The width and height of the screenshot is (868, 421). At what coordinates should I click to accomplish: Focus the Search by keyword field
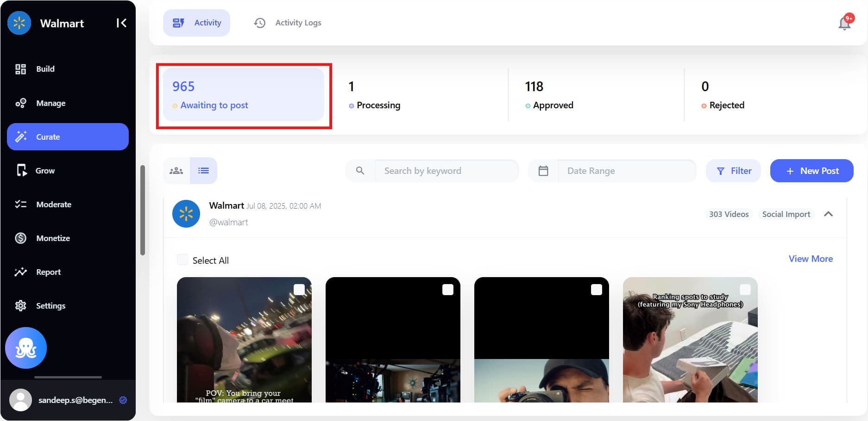(x=446, y=171)
